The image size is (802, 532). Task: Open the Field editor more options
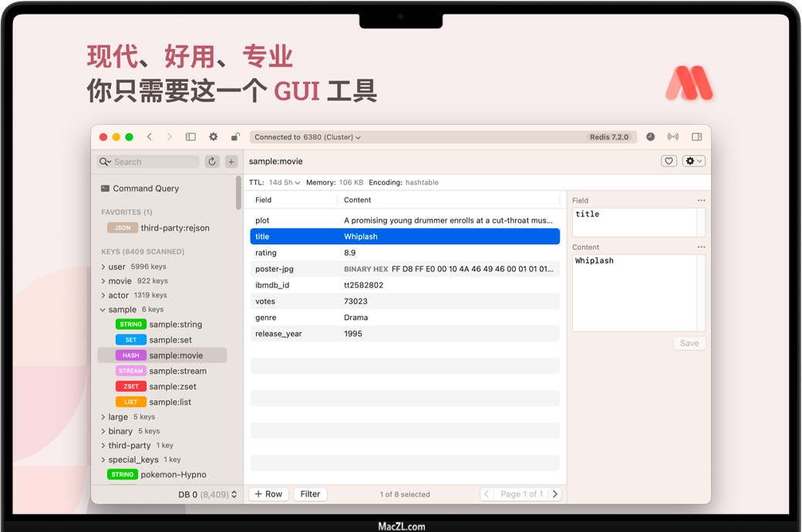tap(701, 200)
